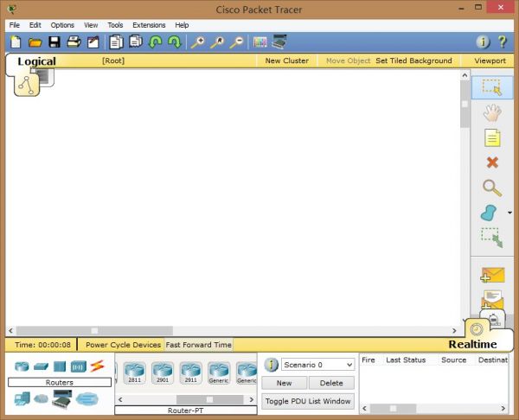Open the Scenario 0 dropdown
This screenshot has height=420, width=519.
[x=317, y=365]
